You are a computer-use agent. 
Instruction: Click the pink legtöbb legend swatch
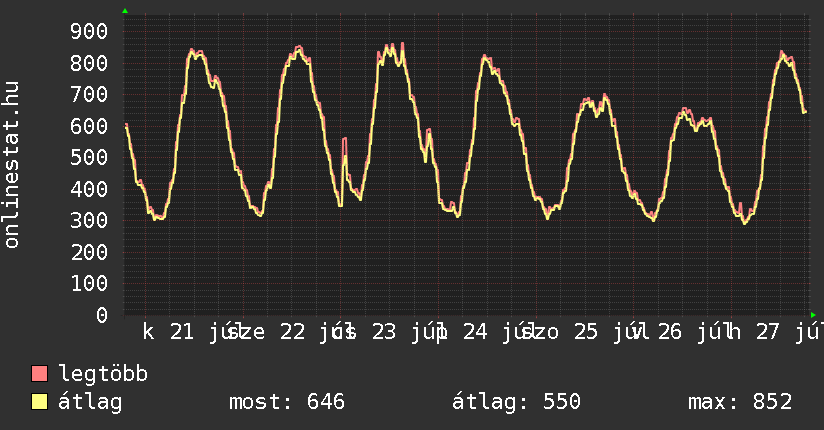(39, 374)
